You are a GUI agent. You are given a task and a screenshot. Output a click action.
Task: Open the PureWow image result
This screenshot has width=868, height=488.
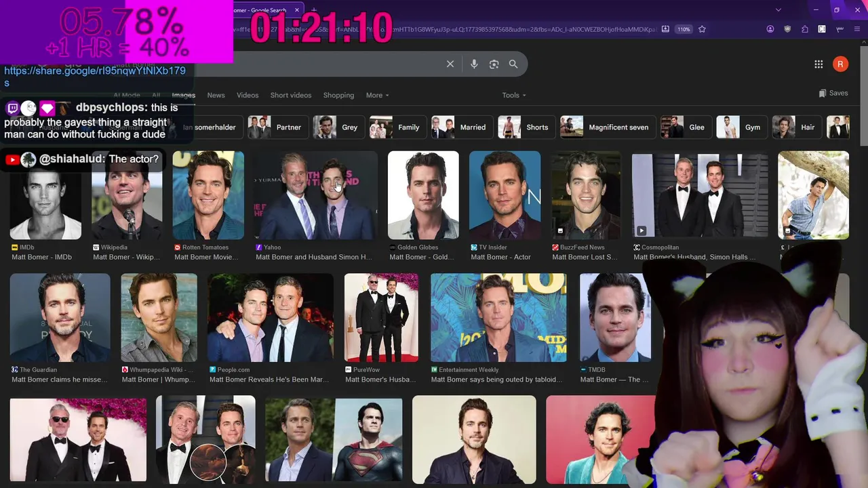(x=382, y=318)
